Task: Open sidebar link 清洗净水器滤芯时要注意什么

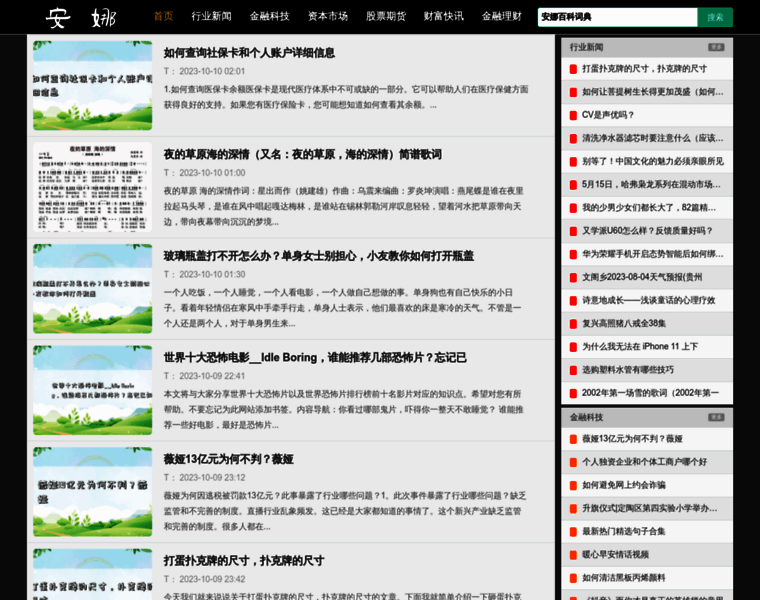Action: click(x=652, y=139)
